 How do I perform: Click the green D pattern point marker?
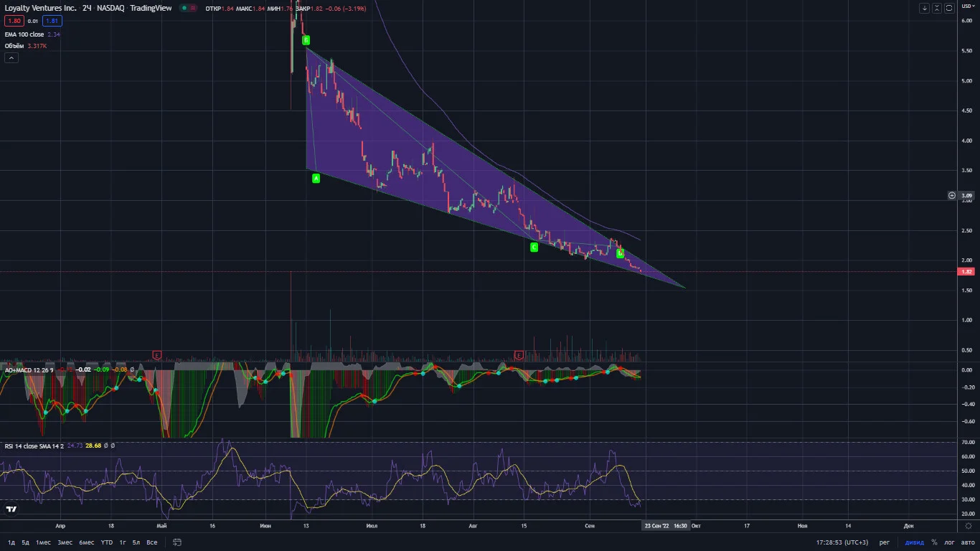click(x=621, y=253)
